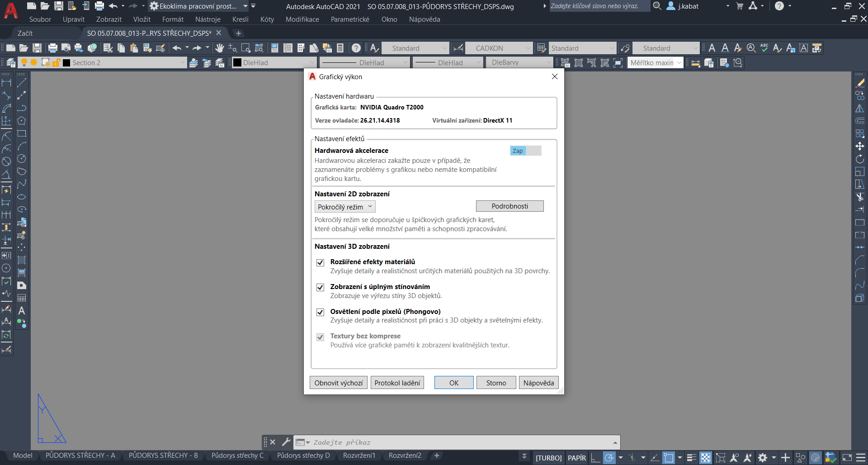Uncheck Osvětlení podle pixelů (Phongovo) checkbox
The image size is (868, 465).
pos(320,312)
